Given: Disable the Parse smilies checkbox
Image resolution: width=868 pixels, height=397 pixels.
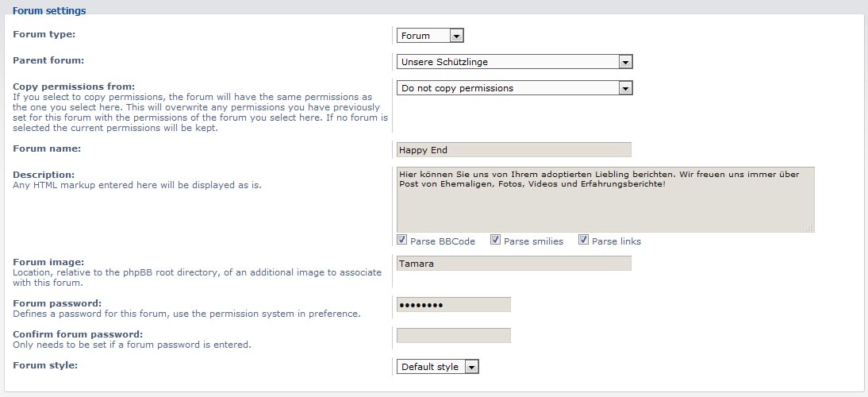Looking at the screenshot, I should point(496,240).
